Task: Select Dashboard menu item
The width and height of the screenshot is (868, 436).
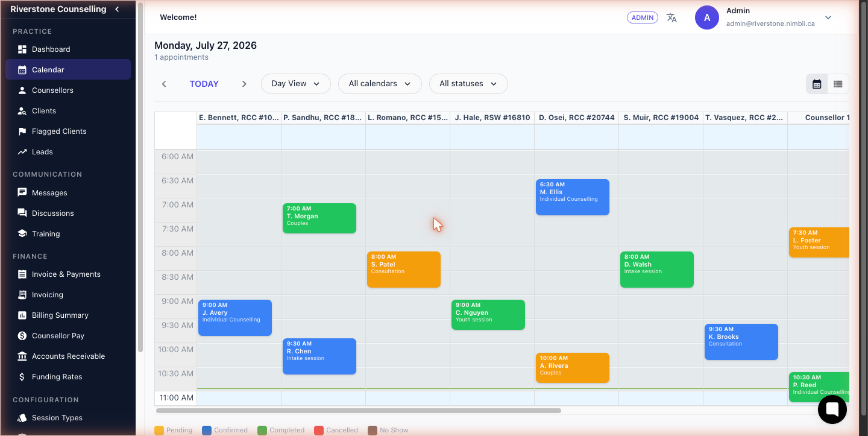Action: (68, 49)
